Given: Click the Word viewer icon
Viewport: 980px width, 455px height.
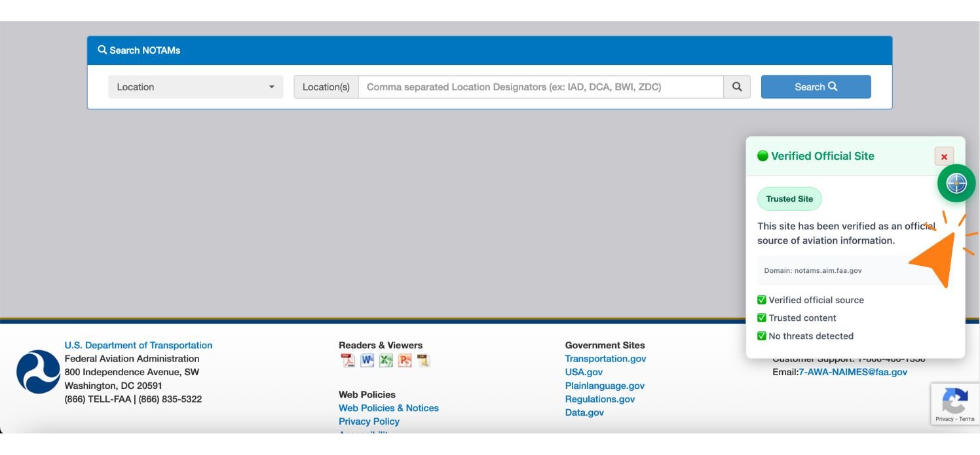Looking at the screenshot, I should tap(367, 361).
